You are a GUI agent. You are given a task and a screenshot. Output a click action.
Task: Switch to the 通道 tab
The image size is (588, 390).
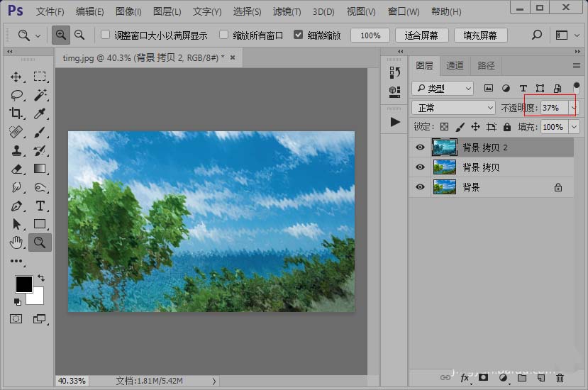455,65
